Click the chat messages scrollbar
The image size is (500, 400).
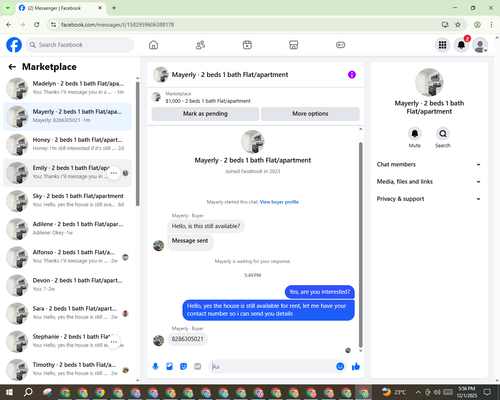click(x=360, y=245)
